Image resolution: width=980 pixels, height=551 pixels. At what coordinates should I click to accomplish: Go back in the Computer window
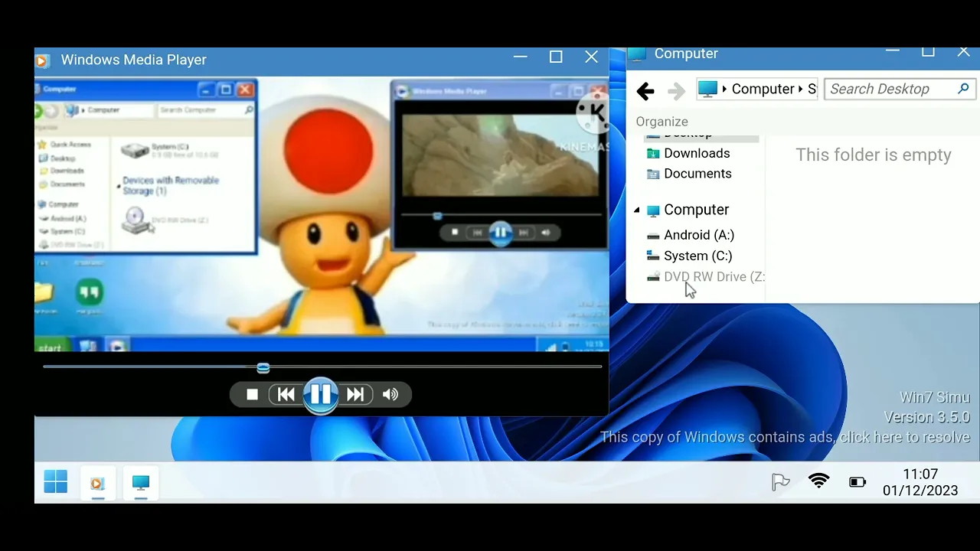coord(645,91)
